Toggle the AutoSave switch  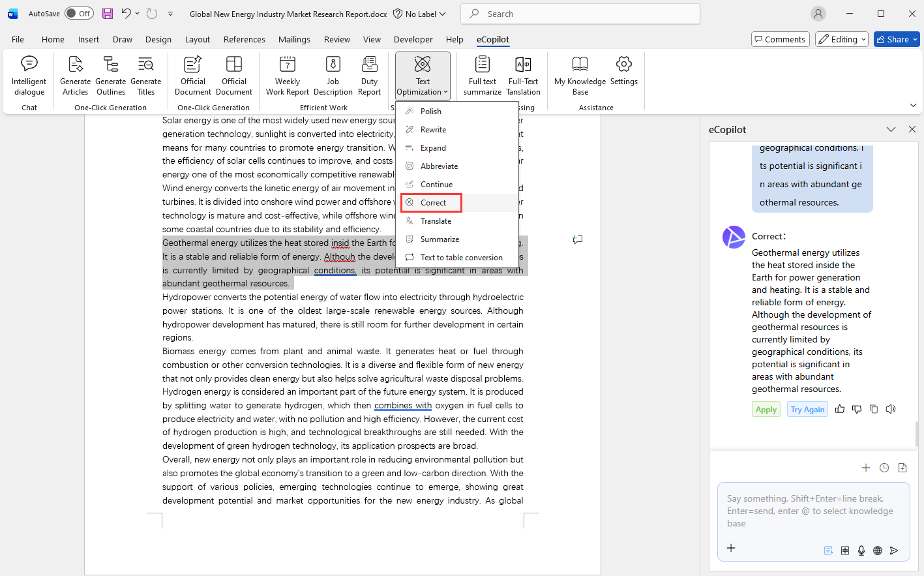79,14
